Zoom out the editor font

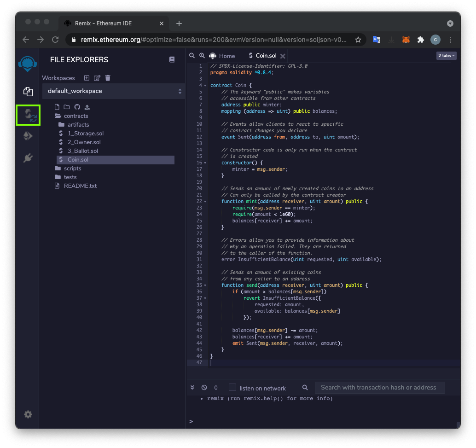pos(192,56)
